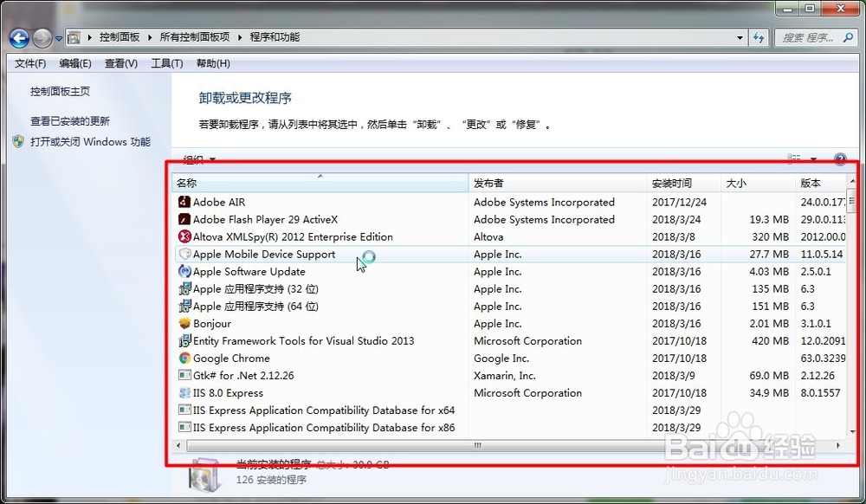Select Bonjour entry name
The image size is (866, 504).
click(x=212, y=324)
